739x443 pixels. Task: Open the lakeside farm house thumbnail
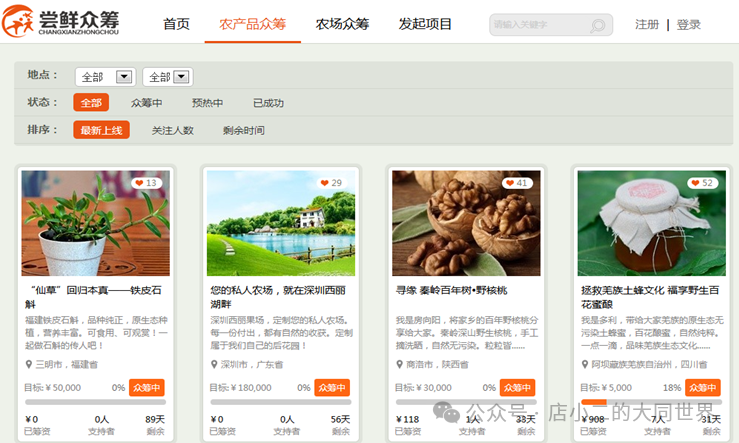click(x=281, y=223)
